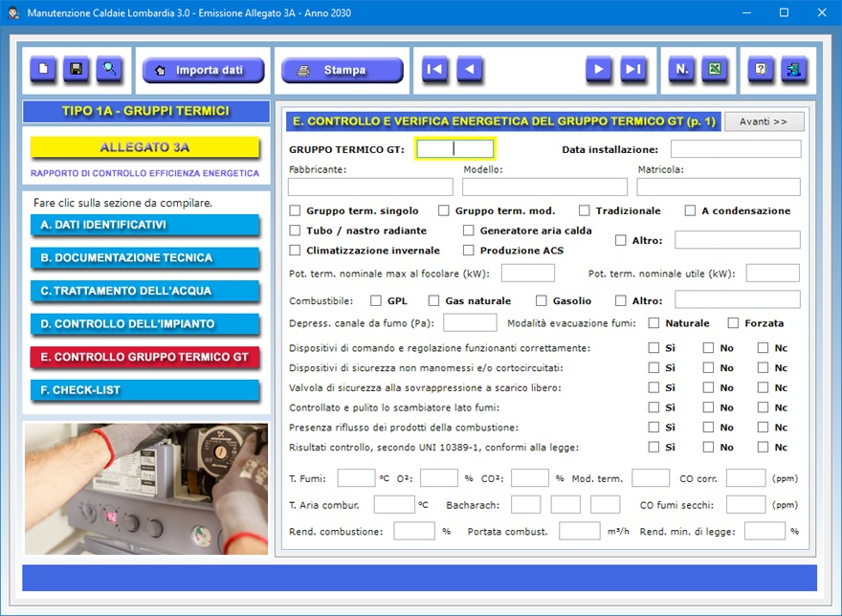This screenshot has height=616, width=842.
Task: Open section C. Trattamento dell'Acqua
Action: (145, 291)
